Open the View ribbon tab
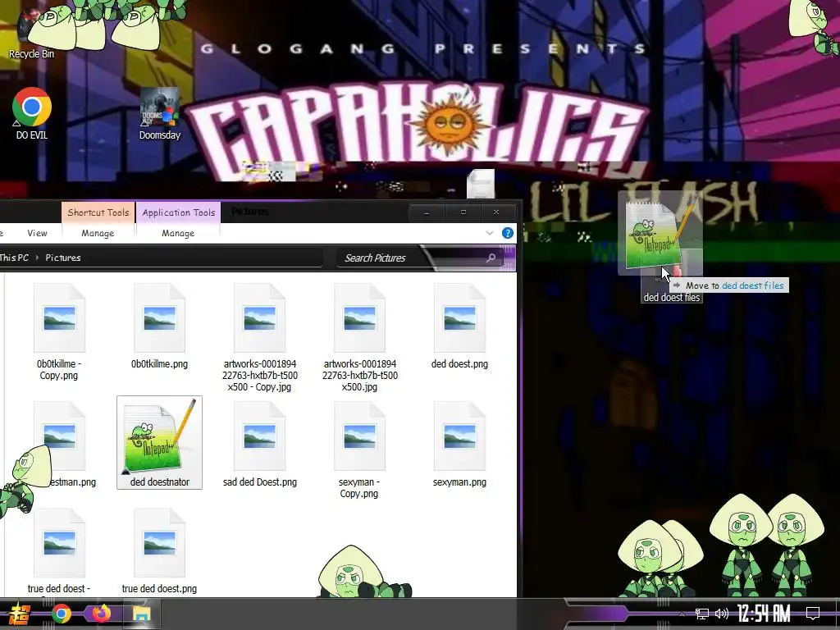The height and width of the screenshot is (630, 840). click(x=37, y=233)
